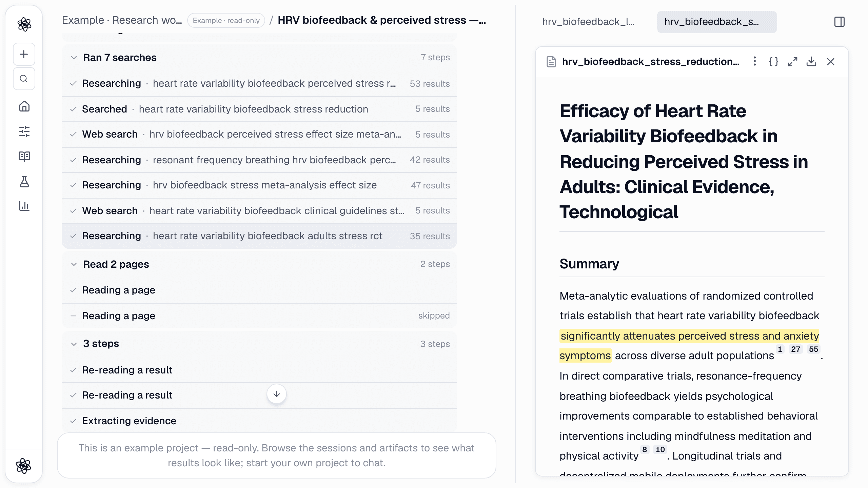This screenshot has height=488, width=868.
Task: Start a new session with the plus icon
Action: [x=24, y=54]
